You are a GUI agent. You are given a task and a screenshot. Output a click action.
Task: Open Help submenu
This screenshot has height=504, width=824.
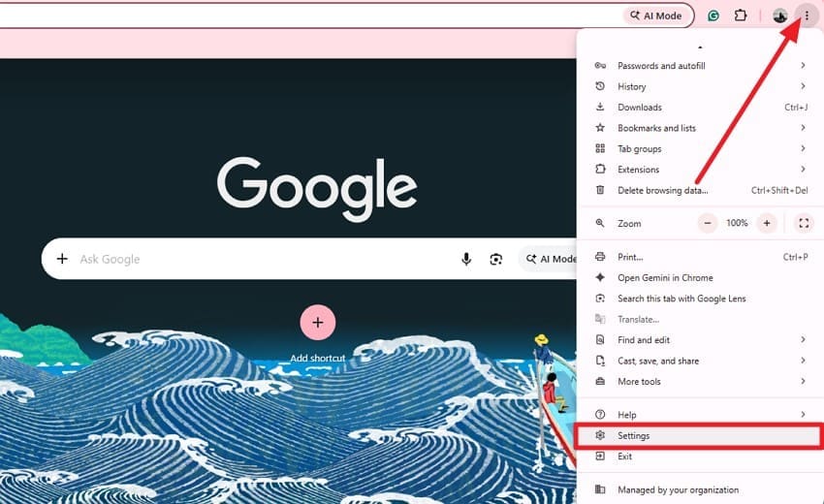(701, 415)
